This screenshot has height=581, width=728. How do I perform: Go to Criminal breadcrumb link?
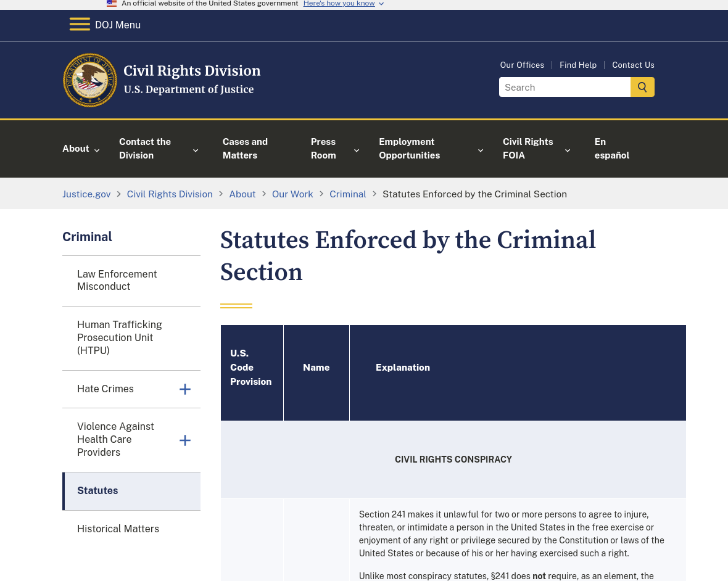click(348, 194)
